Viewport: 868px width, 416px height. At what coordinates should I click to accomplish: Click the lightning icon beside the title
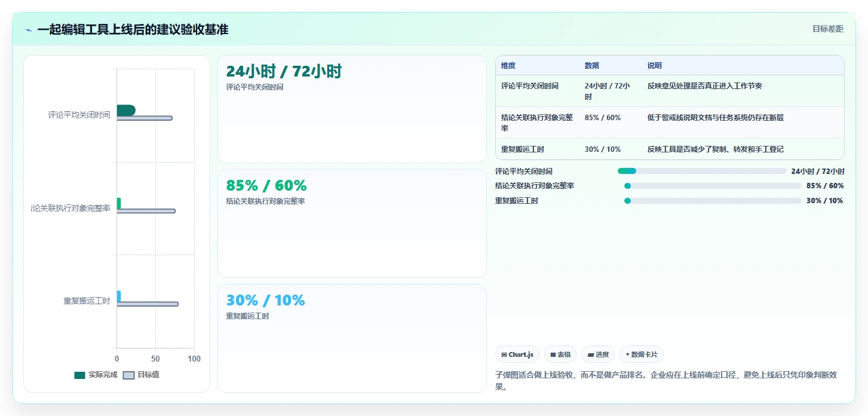coord(28,30)
